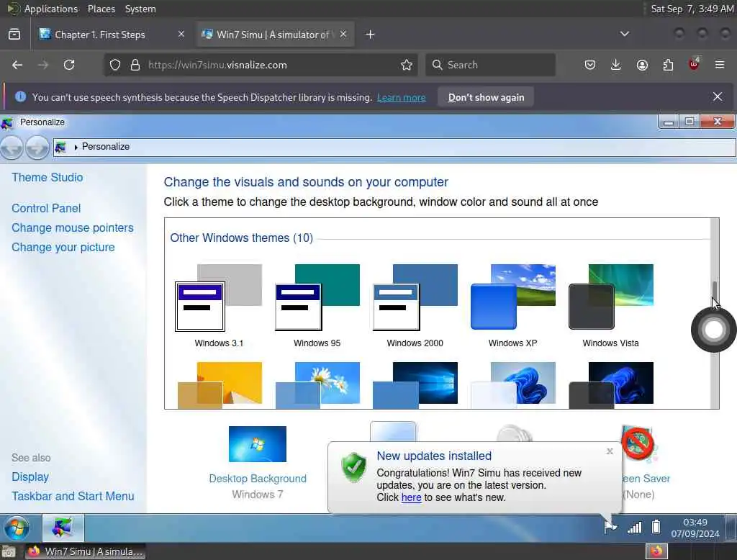This screenshot has width=737, height=560.
Task: Click the battery tray icon
Action: coord(656,527)
